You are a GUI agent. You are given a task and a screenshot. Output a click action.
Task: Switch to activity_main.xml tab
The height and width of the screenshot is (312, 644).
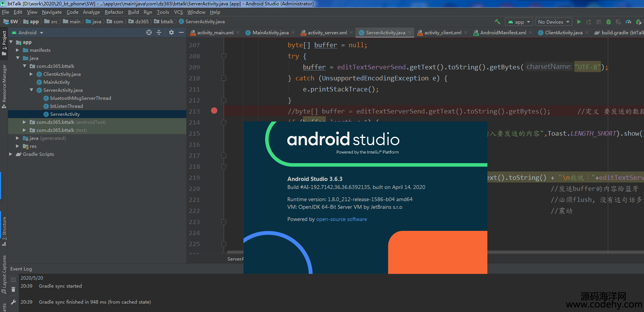[x=215, y=32]
